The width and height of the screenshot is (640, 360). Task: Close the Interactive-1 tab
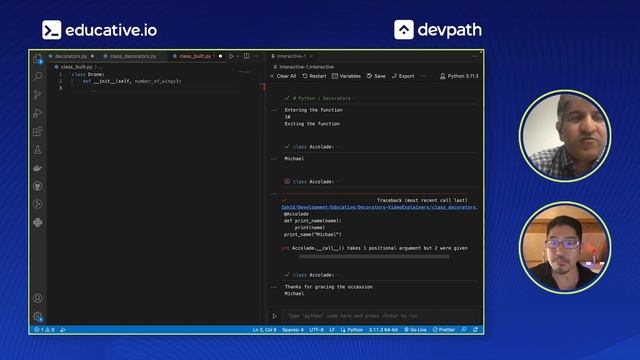click(x=311, y=56)
